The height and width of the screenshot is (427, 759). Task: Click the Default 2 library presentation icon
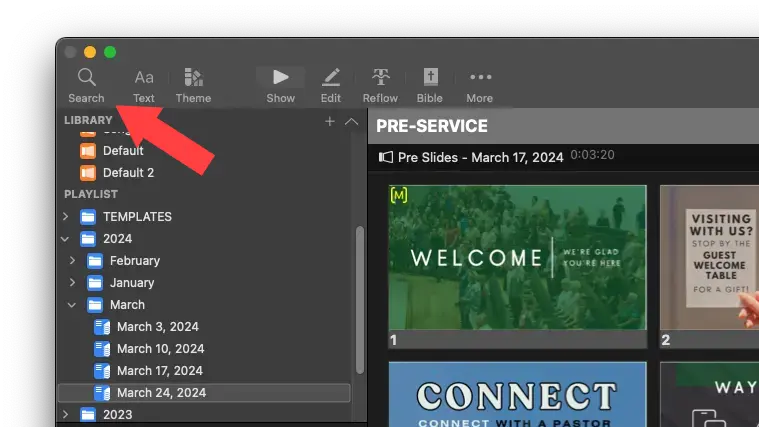coord(88,172)
